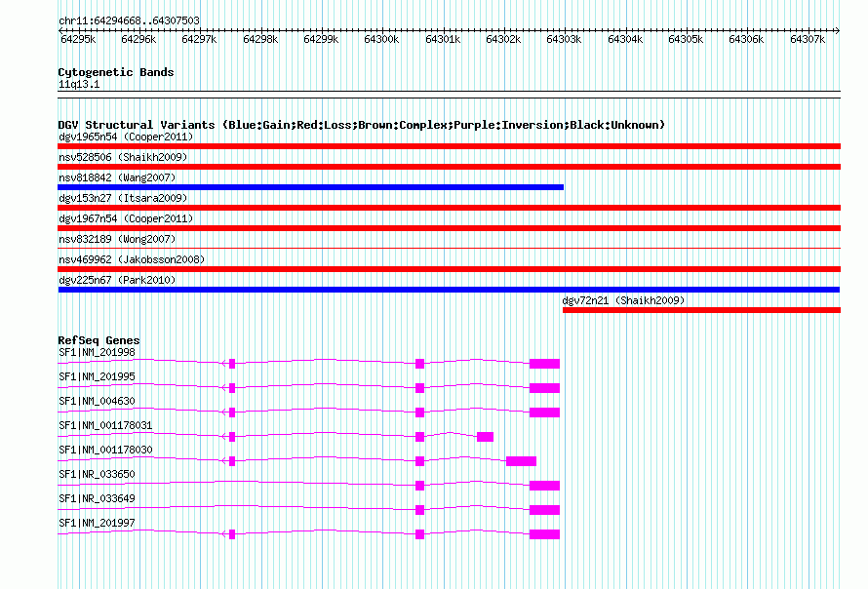Select transcript SF1|NR_033649 label

click(97, 498)
